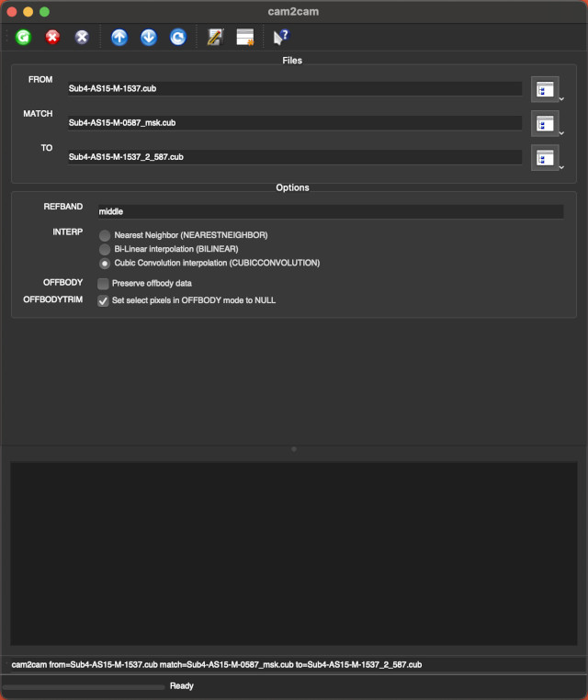Click the splitter handle above log panel
This screenshot has height=700, width=588.
point(294,449)
